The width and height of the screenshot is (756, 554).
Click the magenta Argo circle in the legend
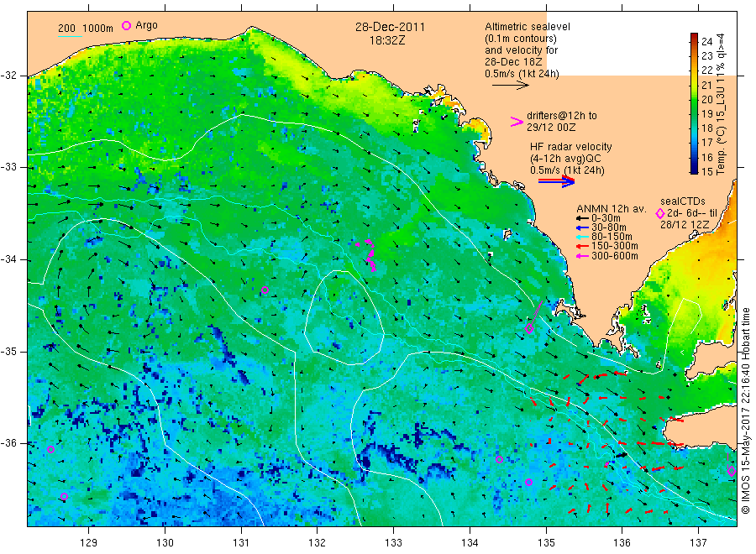tap(126, 25)
